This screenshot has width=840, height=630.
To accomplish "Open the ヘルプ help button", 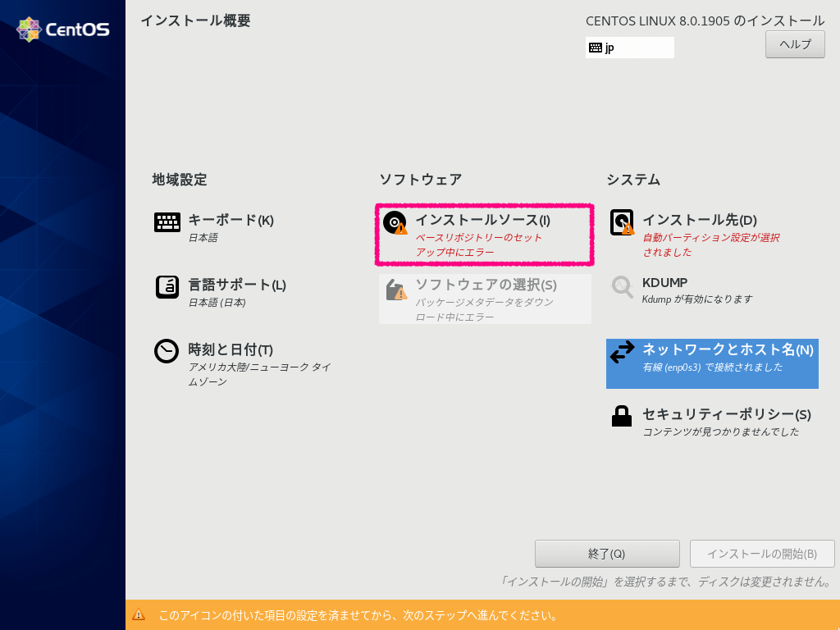I will point(795,44).
